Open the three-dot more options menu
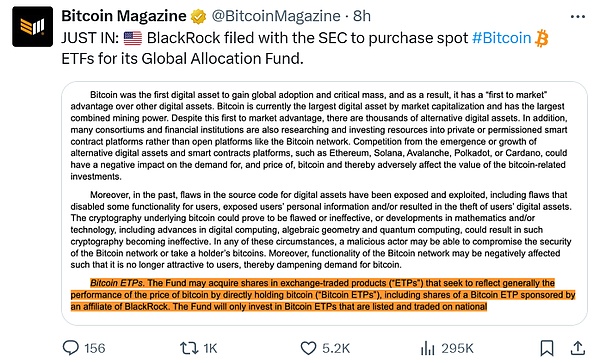 point(578,17)
